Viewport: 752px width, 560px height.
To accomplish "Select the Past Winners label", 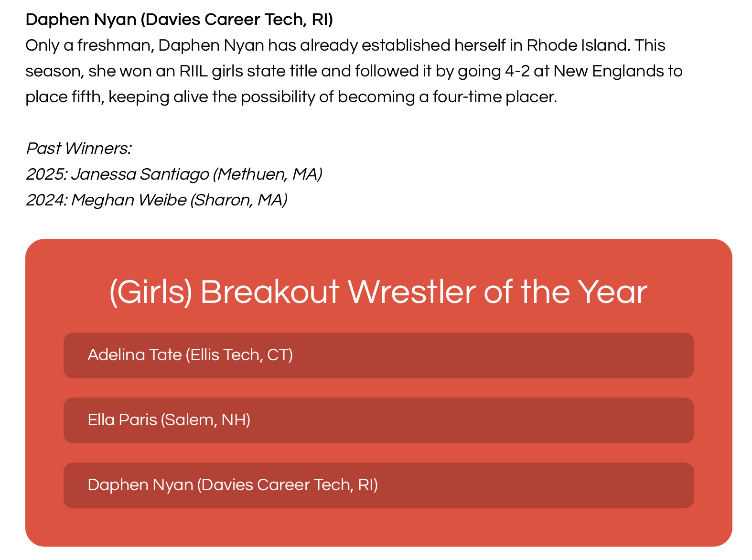I will coord(80,148).
